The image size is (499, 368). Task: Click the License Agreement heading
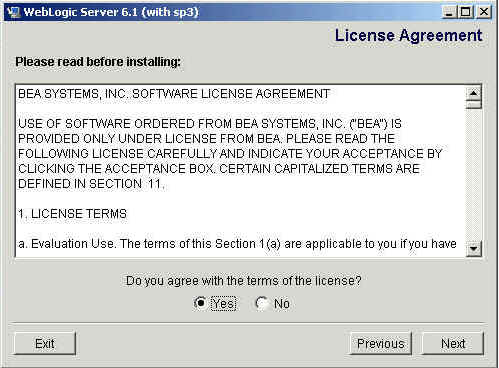(408, 35)
